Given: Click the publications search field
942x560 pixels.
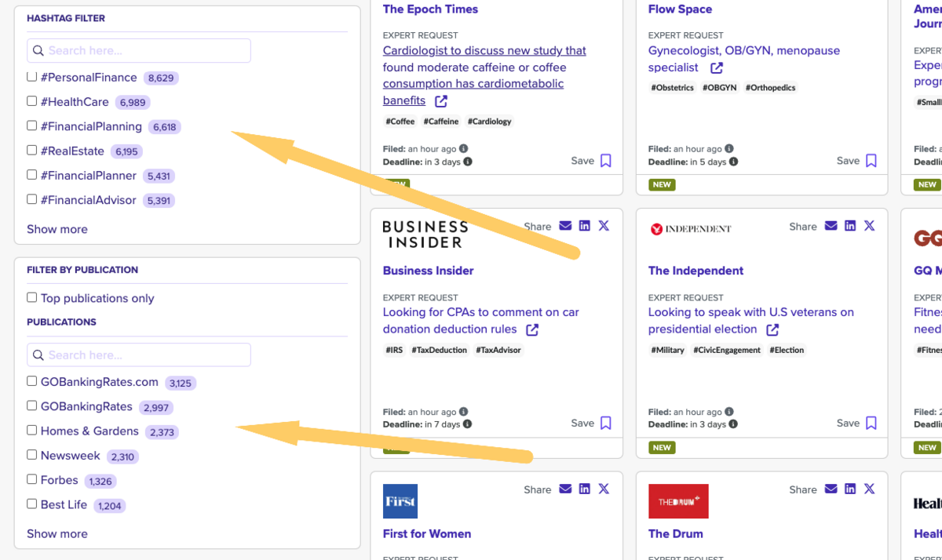Looking at the screenshot, I should pyautogui.click(x=139, y=355).
